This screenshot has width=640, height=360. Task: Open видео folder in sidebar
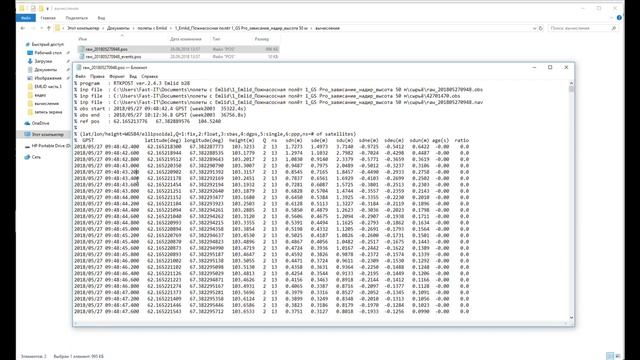pyautogui.click(x=37, y=95)
